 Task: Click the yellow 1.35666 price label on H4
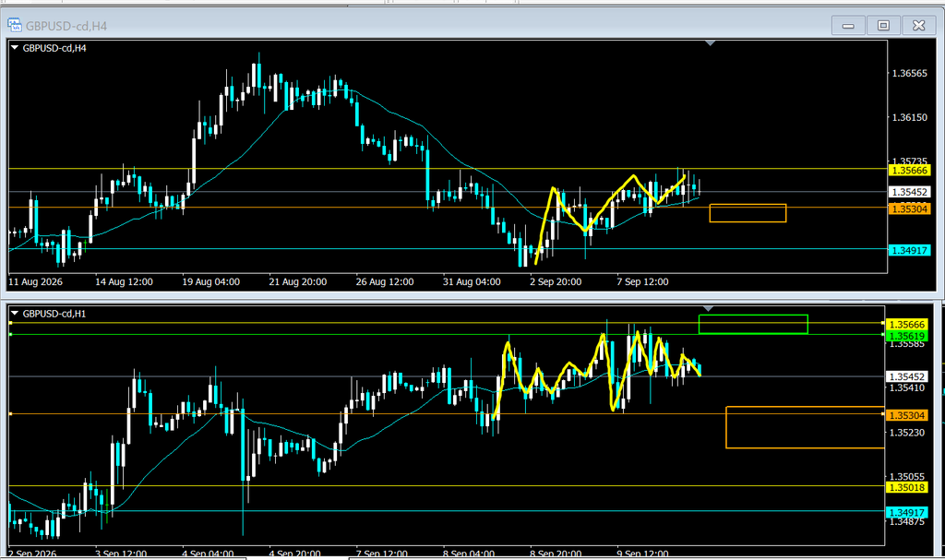pos(909,171)
